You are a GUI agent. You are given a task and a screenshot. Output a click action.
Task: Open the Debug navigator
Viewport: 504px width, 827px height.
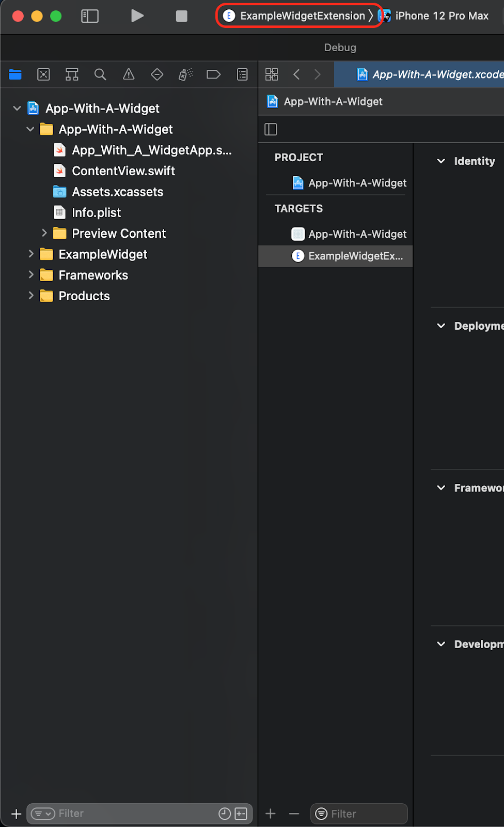185,74
